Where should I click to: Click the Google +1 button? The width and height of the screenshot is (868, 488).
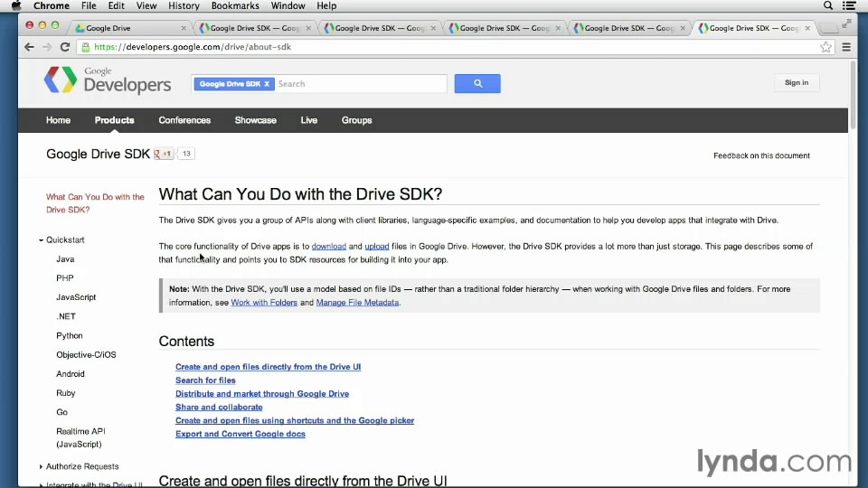click(164, 154)
